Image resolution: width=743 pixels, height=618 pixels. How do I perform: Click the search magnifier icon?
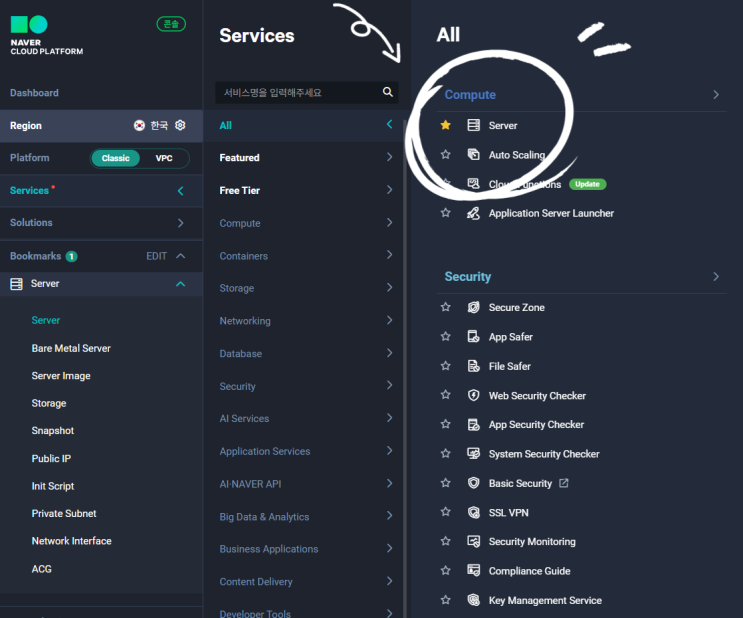coord(388,92)
